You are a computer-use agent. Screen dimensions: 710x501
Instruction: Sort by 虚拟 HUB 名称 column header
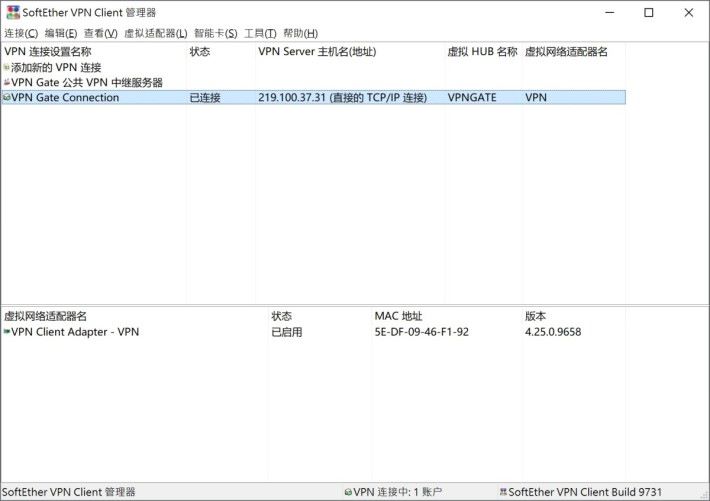(x=483, y=52)
